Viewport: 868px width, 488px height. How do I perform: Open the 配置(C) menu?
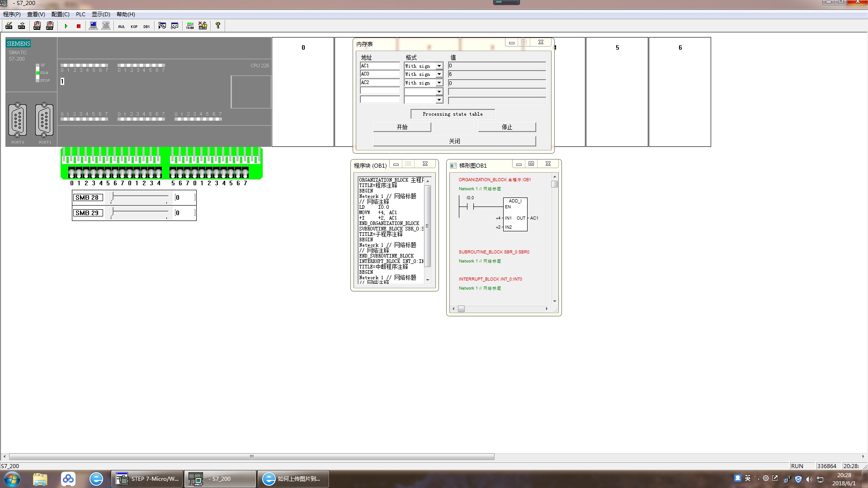(60, 14)
